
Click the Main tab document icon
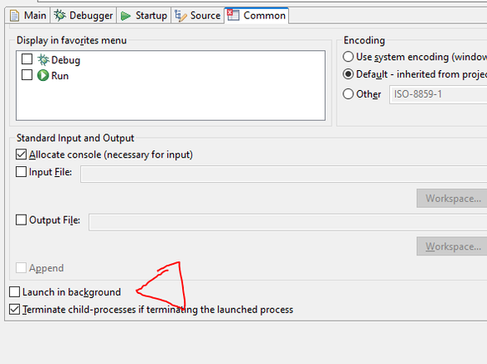tap(14, 16)
